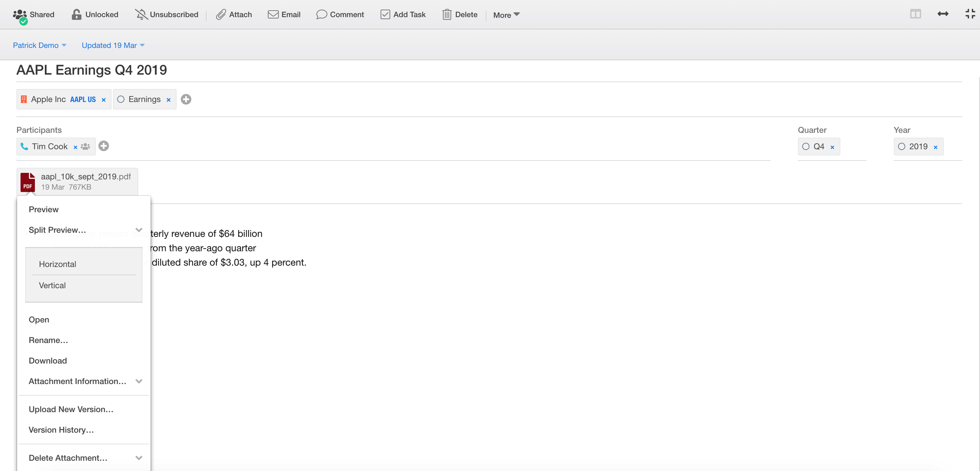Click the Delete trash icon
The height and width of the screenshot is (471, 980).
click(447, 14)
